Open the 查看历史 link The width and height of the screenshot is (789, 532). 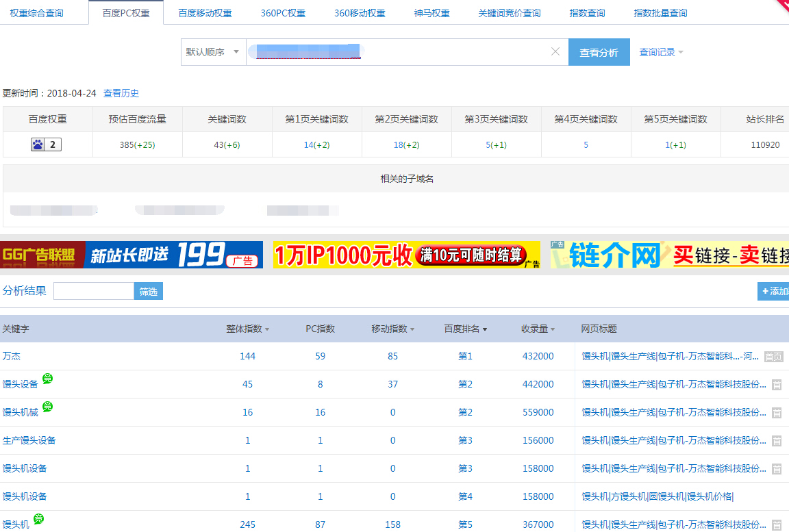click(x=121, y=93)
